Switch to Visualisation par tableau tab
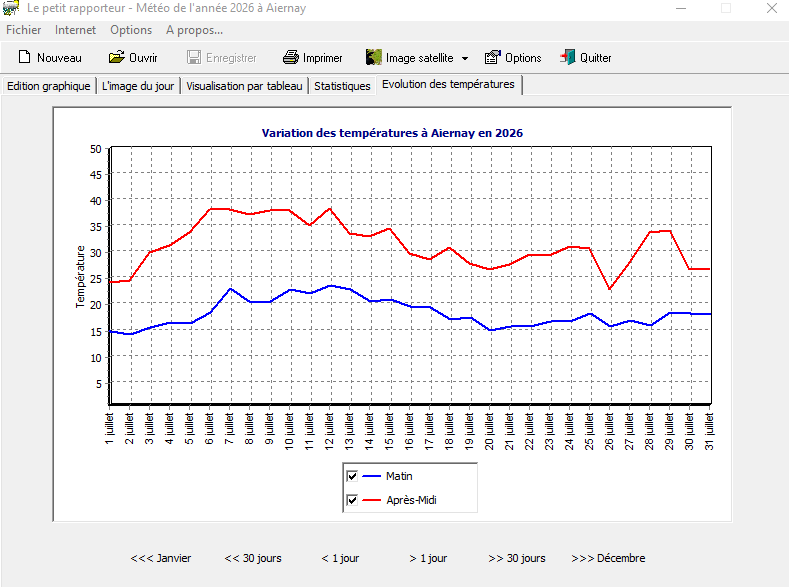The image size is (789, 587). click(244, 86)
